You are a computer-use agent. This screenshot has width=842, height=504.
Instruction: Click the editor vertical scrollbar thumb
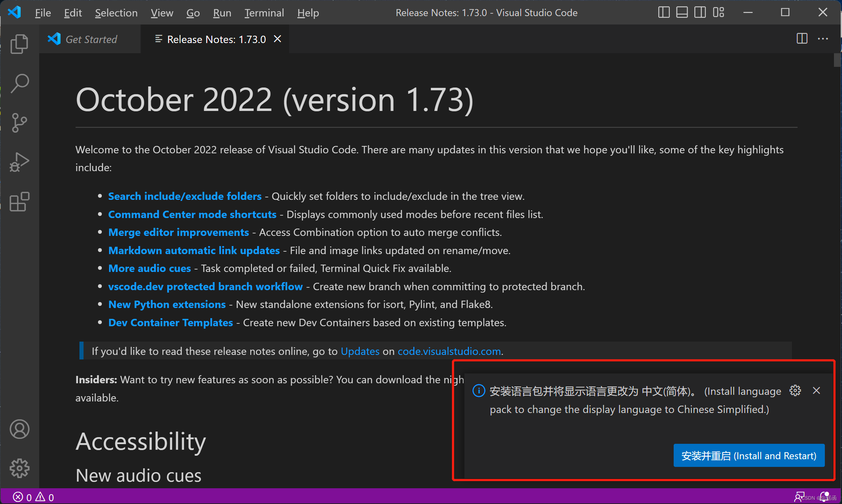[837, 59]
